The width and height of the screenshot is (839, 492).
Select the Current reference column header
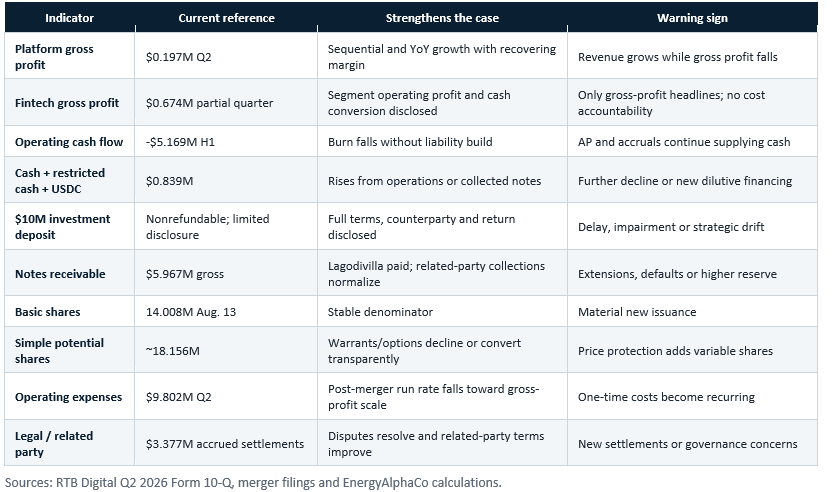point(226,18)
